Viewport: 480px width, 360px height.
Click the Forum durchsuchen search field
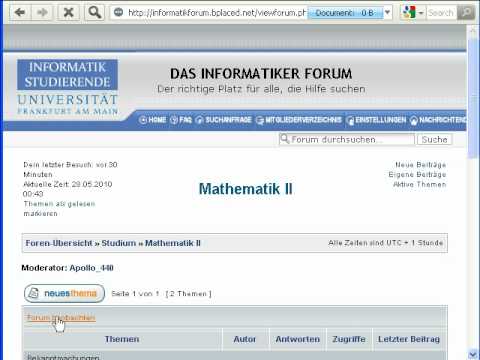[347, 139]
